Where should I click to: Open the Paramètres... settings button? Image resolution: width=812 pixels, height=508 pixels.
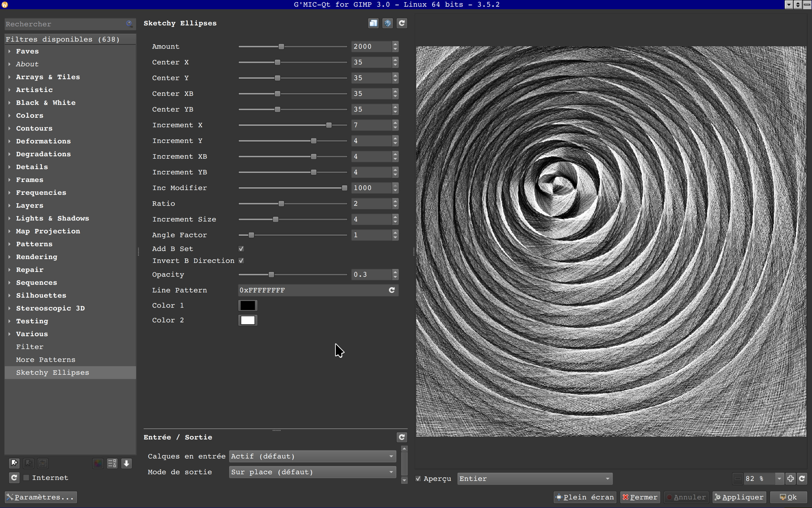tap(41, 497)
